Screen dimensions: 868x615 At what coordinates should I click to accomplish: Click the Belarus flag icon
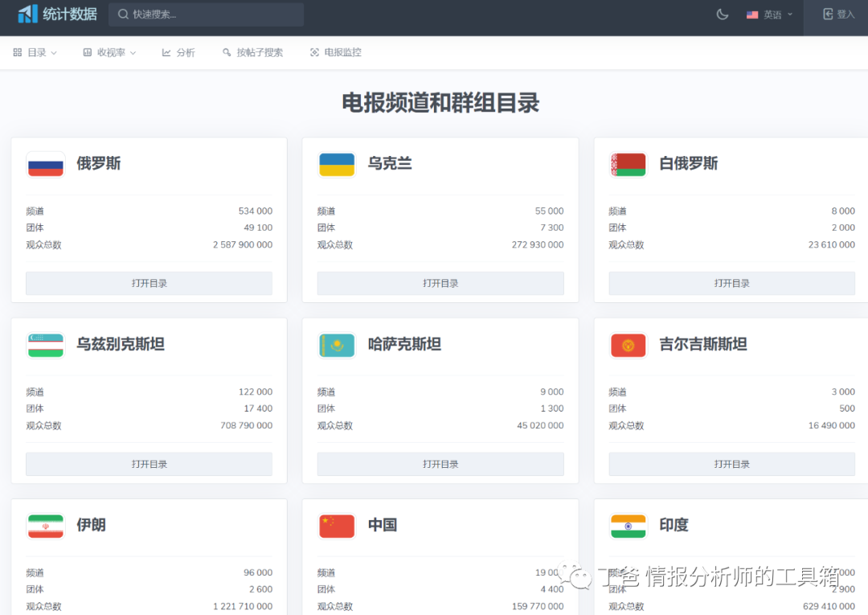pos(628,165)
